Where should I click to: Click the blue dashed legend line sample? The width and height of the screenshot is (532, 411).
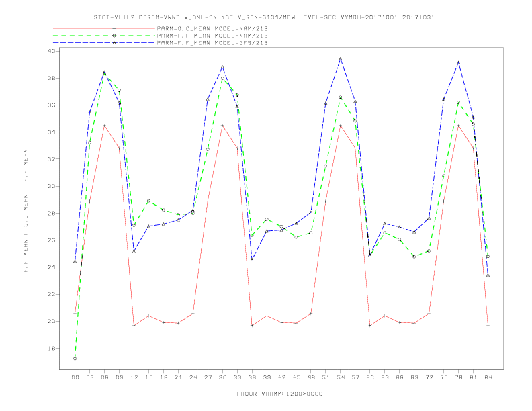[x=104, y=43]
